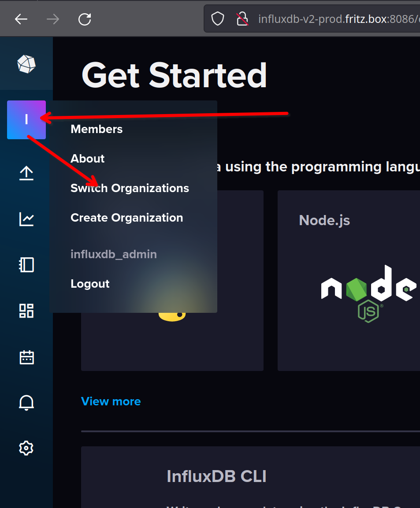Click the address bar URL field
The image size is (420, 508).
point(335,19)
